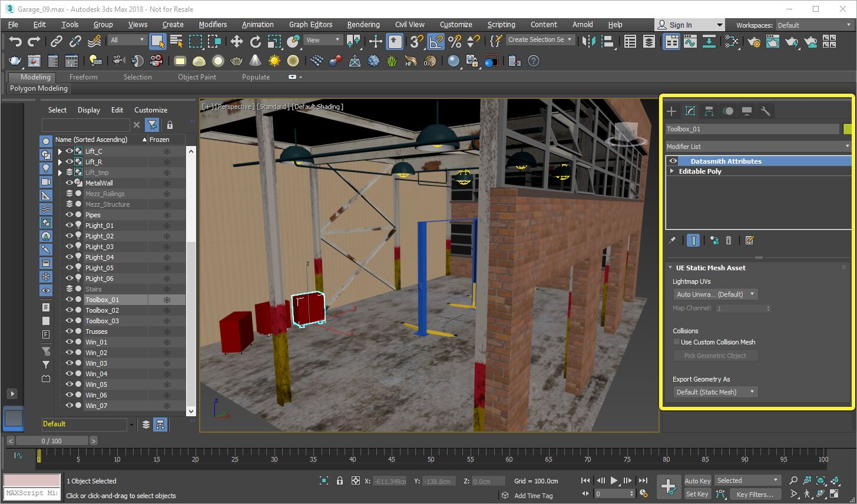The image size is (857, 504).
Task: Open the Utilities wrench panel
Action: coord(765,111)
